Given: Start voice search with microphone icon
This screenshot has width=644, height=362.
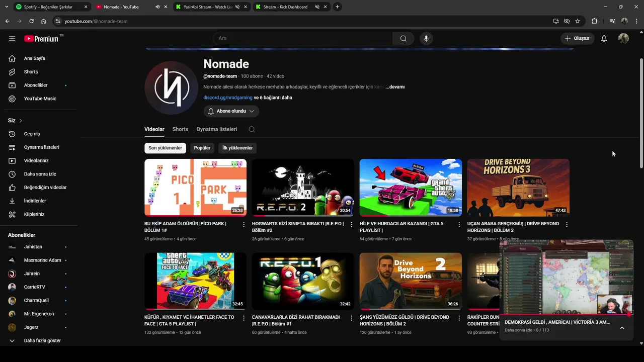Looking at the screenshot, I should pos(426,39).
